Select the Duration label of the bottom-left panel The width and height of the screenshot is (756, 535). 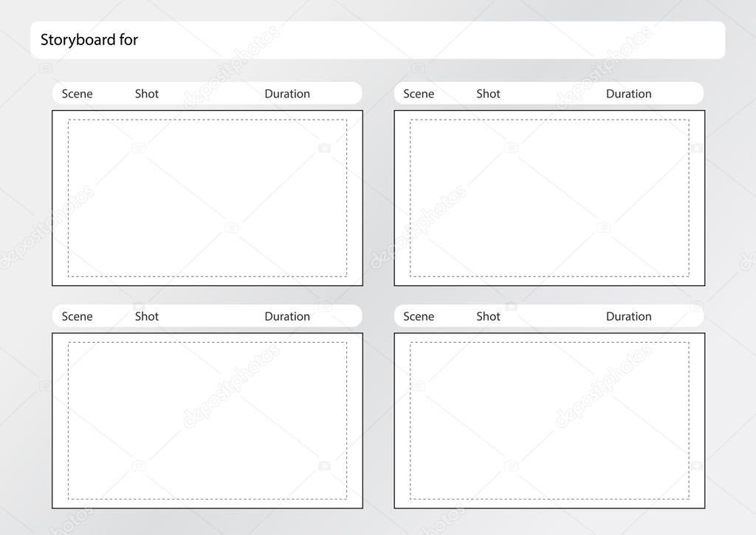(287, 316)
